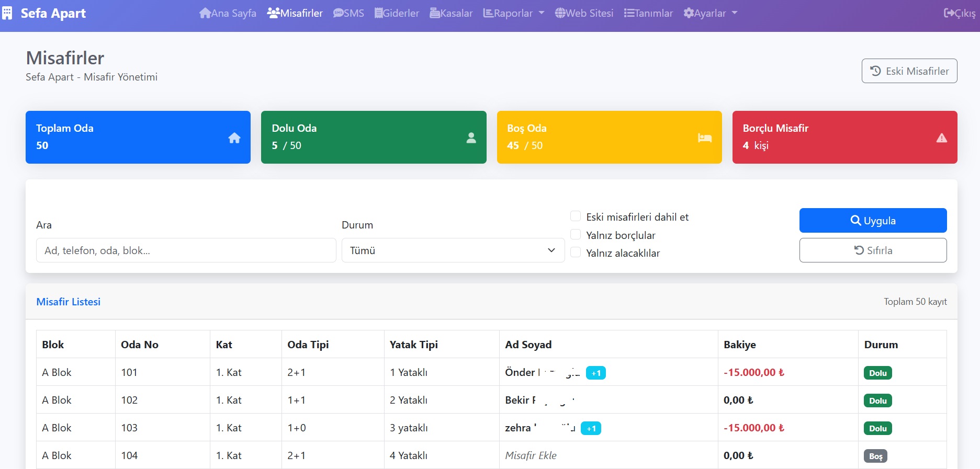Viewport: 980px width, 469px height.
Task: Click the blue Uygula button
Action: [x=873, y=221]
